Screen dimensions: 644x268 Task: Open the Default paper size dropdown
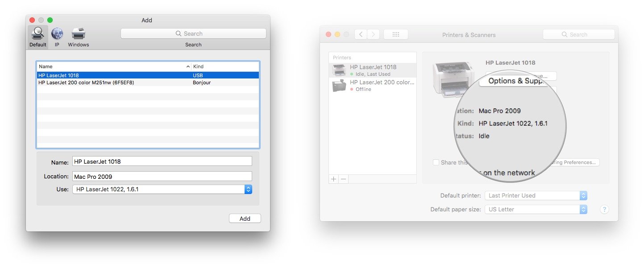[x=536, y=209]
